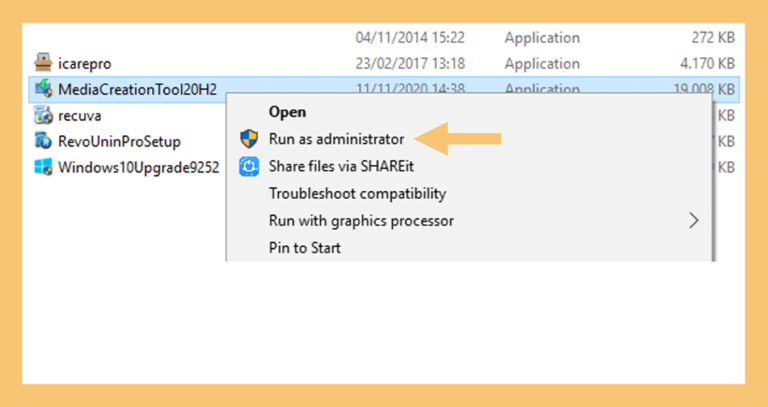Viewport: 768px width, 407px height.
Task: Choose Pin to Start
Action: 305,248
